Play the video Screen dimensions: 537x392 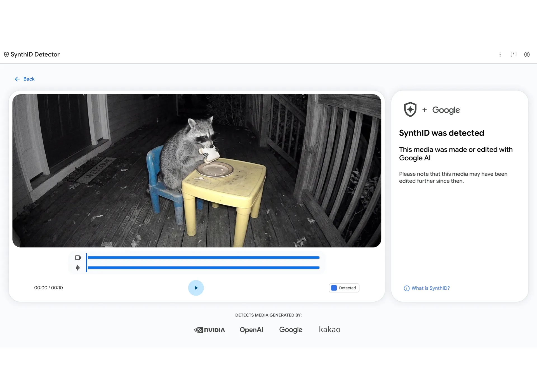196,288
